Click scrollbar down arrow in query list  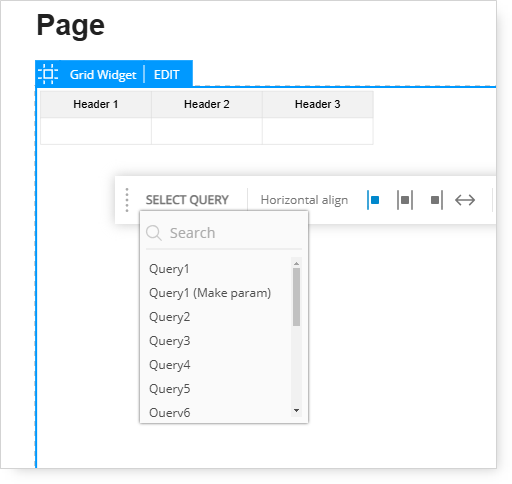coord(296,410)
